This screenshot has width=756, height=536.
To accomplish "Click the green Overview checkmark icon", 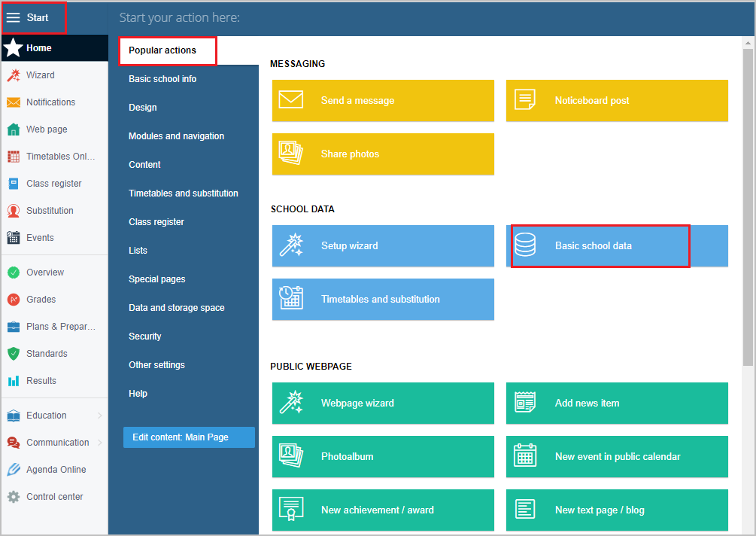I will click(x=14, y=273).
